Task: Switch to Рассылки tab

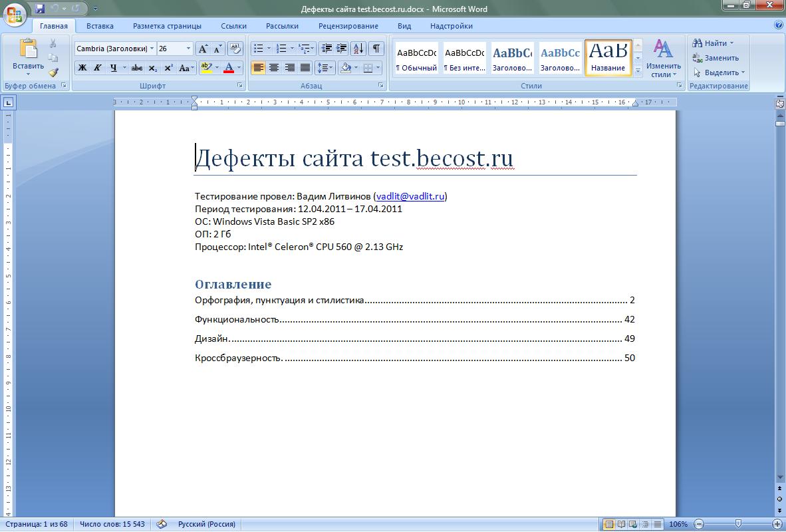Action: 282,26
